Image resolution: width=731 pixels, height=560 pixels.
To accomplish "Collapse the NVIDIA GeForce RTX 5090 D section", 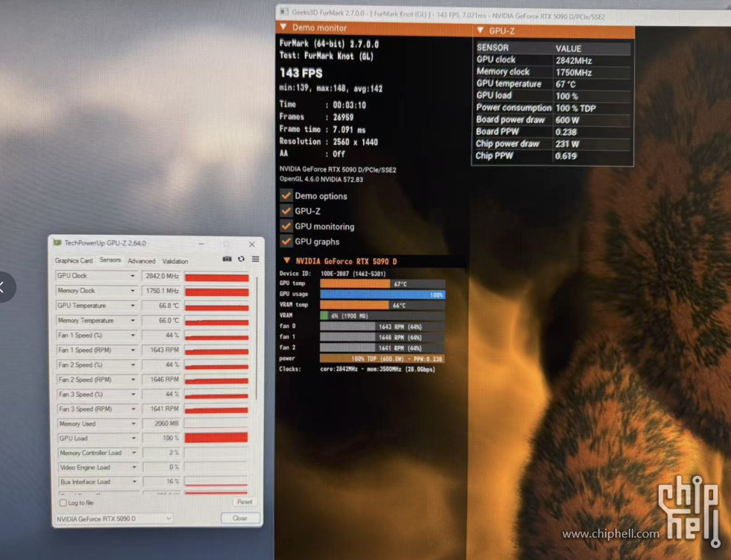I will 287,261.
